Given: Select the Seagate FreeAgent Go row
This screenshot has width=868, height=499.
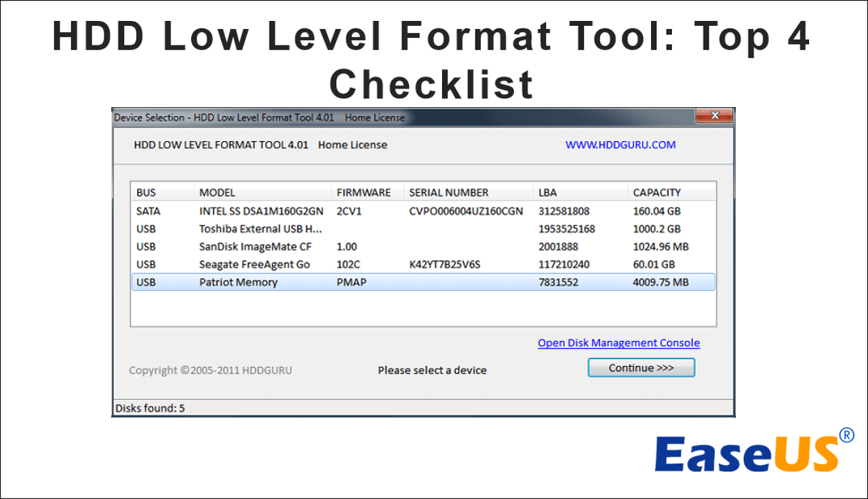Looking at the screenshot, I should pyautogui.click(x=422, y=264).
